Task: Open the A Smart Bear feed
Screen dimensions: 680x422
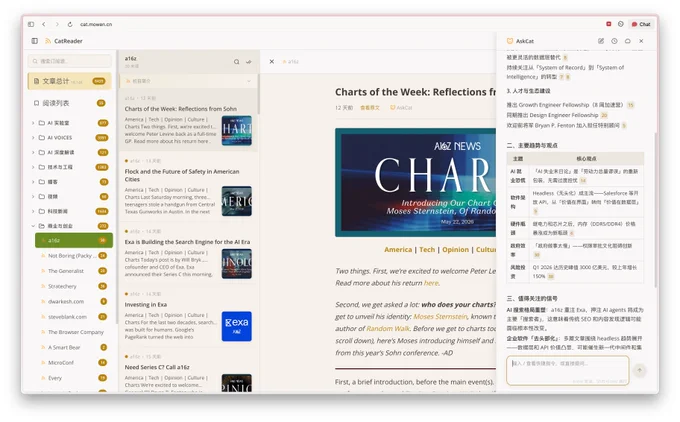Action: (74, 347)
